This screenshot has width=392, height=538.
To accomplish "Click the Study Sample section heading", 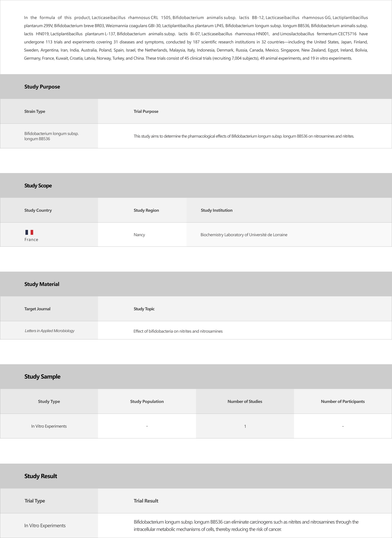I will (42, 376).
